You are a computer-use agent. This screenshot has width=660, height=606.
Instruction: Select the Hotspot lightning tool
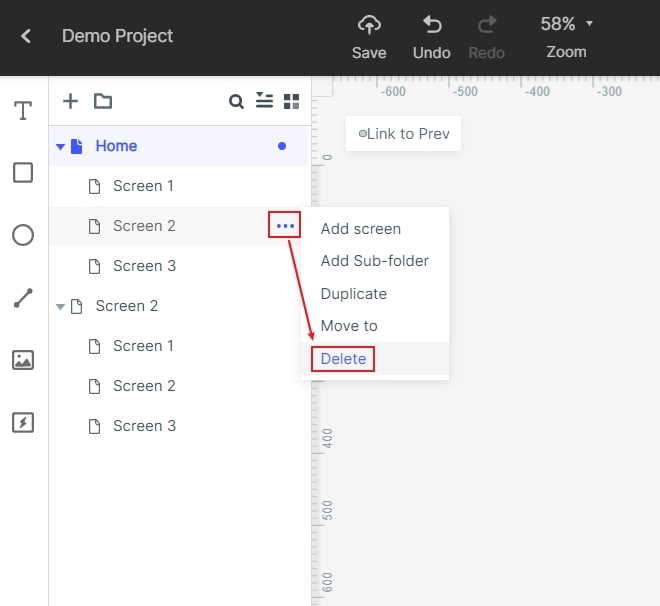coord(23,423)
